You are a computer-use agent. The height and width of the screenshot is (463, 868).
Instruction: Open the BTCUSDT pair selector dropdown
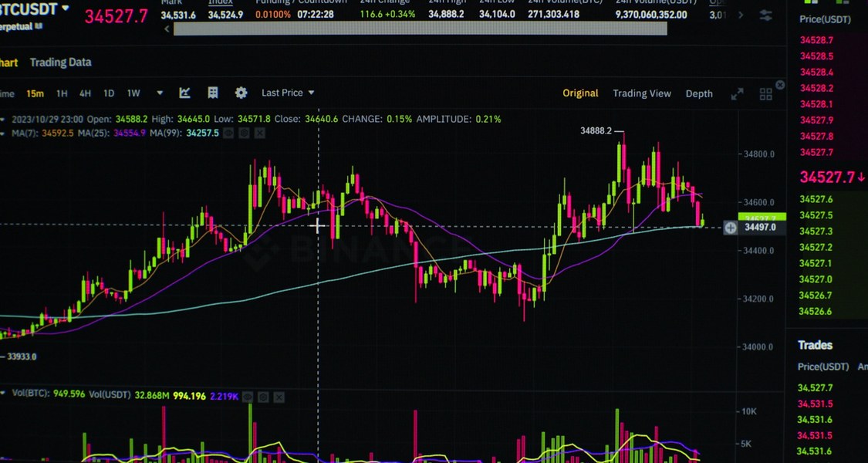65,8
